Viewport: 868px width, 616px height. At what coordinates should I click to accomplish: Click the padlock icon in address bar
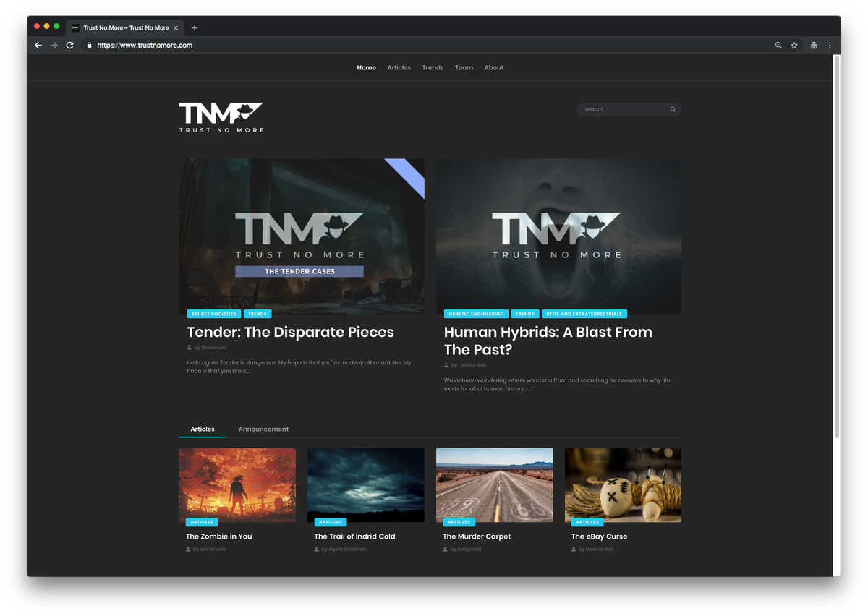pyautogui.click(x=89, y=45)
